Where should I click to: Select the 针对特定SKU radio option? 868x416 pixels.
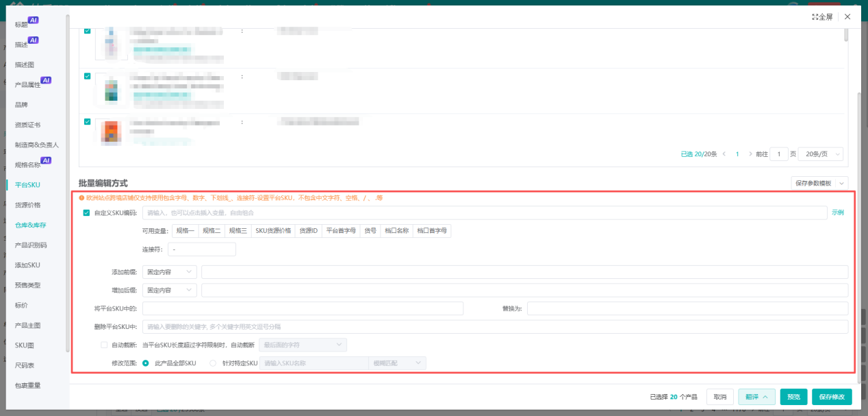[213, 363]
